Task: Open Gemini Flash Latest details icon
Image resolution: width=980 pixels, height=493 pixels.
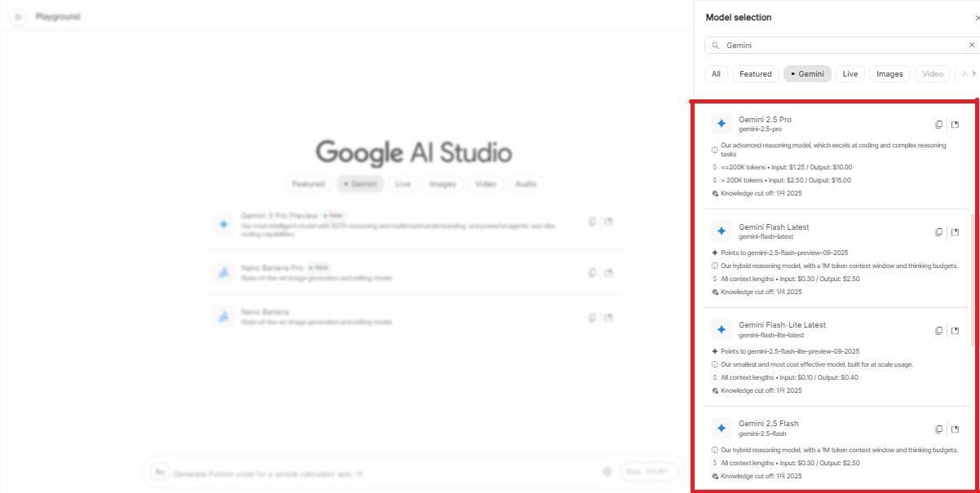Action: [x=956, y=232]
